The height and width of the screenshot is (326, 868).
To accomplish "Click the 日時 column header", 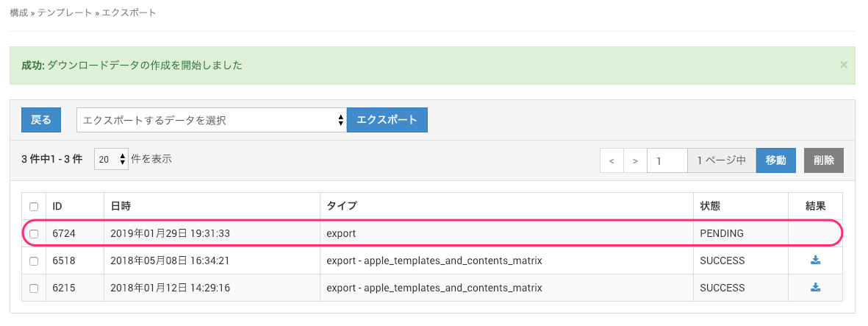I will tap(121, 207).
